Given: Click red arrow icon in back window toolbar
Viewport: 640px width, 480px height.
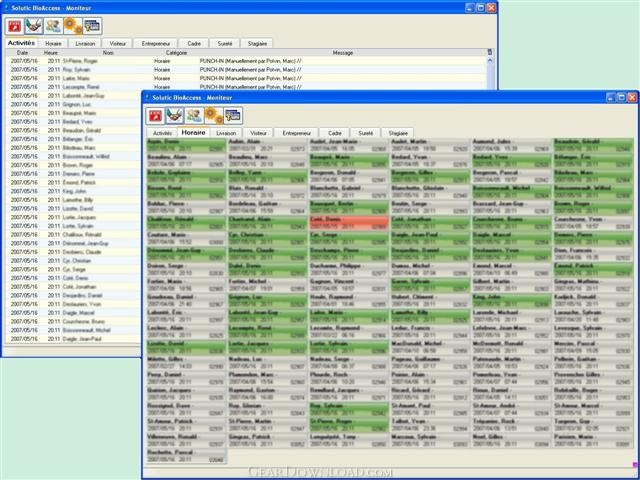Looking at the screenshot, I should (15, 26).
